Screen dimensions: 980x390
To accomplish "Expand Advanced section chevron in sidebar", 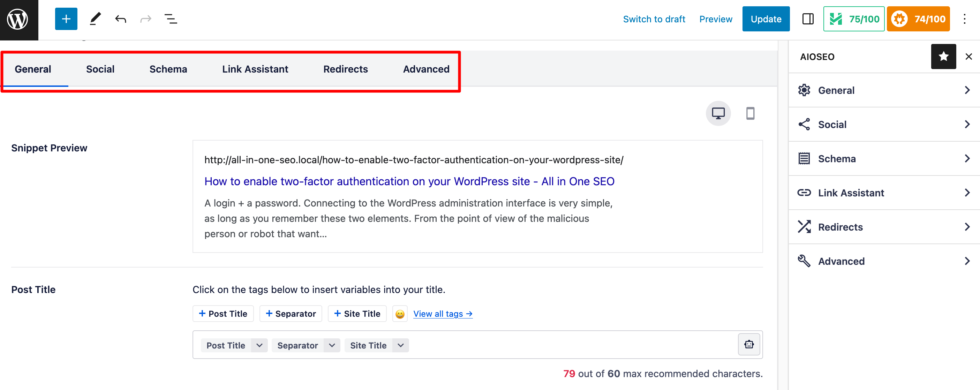I will [x=967, y=261].
